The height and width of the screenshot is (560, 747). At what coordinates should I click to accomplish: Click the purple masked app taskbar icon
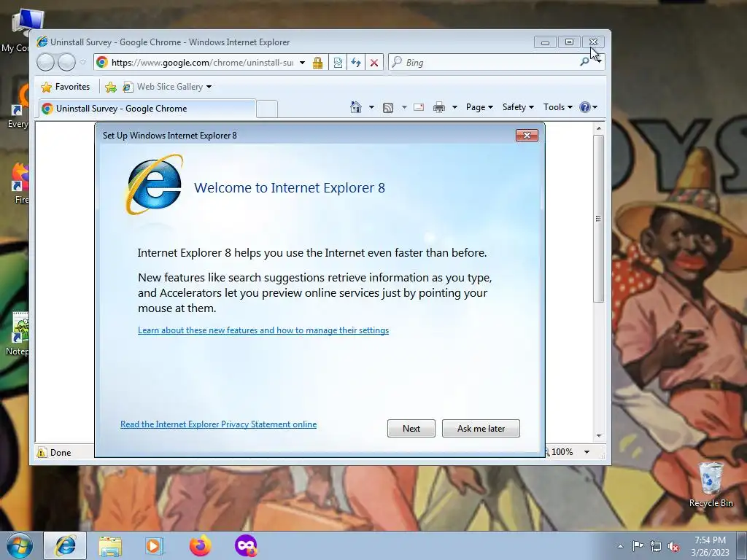point(246,545)
